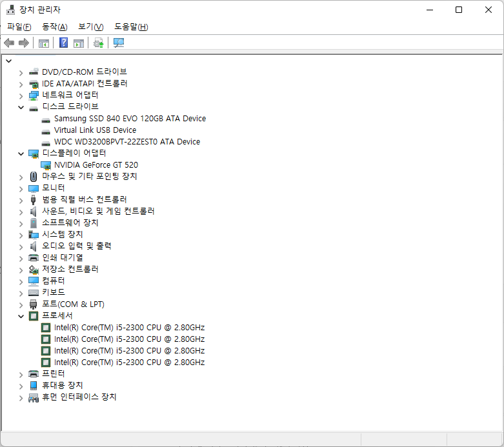Open the 도움말(H) menu
The image size is (504, 447).
click(x=131, y=26)
